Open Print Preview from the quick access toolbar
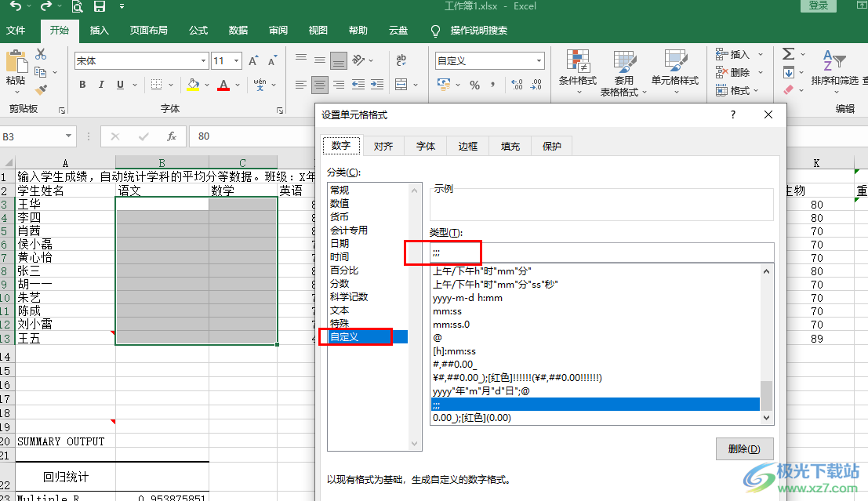Image resolution: width=868 pixels, height=501 pixels. point(77,6)
